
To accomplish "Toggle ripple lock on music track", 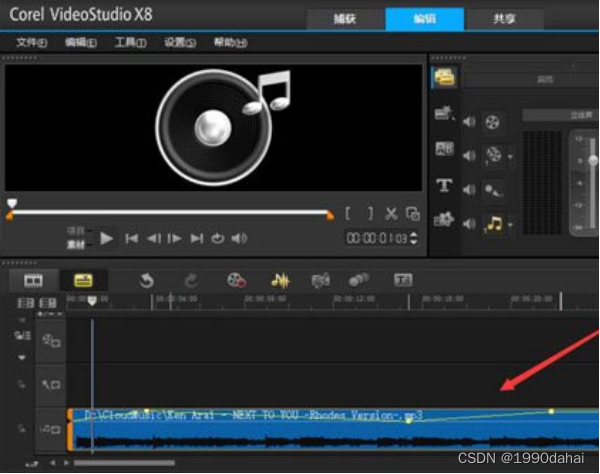I will coord(22,429).
